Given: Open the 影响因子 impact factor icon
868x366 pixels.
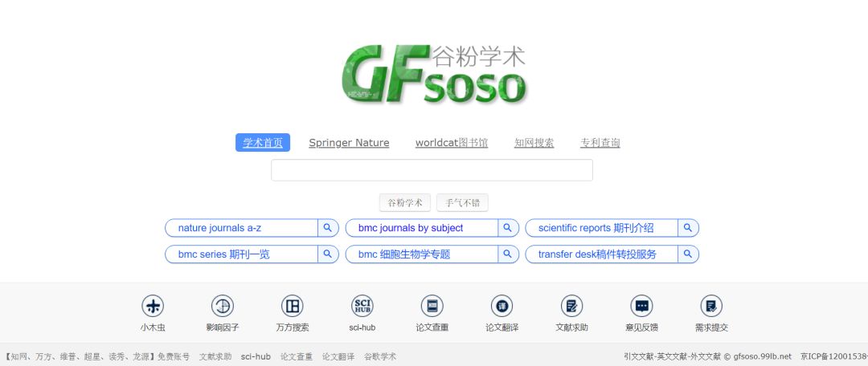Looking at the screenshot, I should tap(223, 306).
